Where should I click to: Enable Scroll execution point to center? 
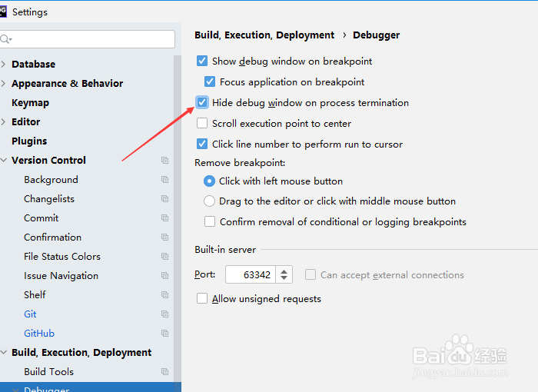tap(202, 123)
